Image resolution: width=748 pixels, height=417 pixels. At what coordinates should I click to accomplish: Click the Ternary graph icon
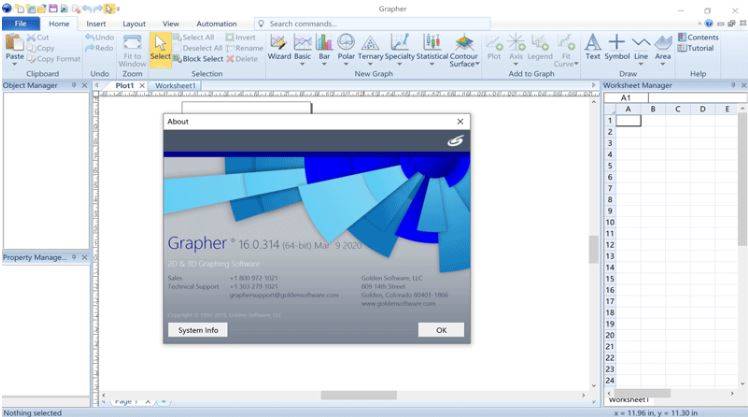[x=371, y=43]
